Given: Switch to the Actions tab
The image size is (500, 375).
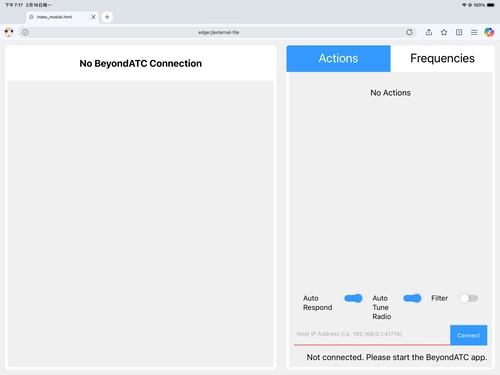Looking at the screenshot, I should coord(338,59).
